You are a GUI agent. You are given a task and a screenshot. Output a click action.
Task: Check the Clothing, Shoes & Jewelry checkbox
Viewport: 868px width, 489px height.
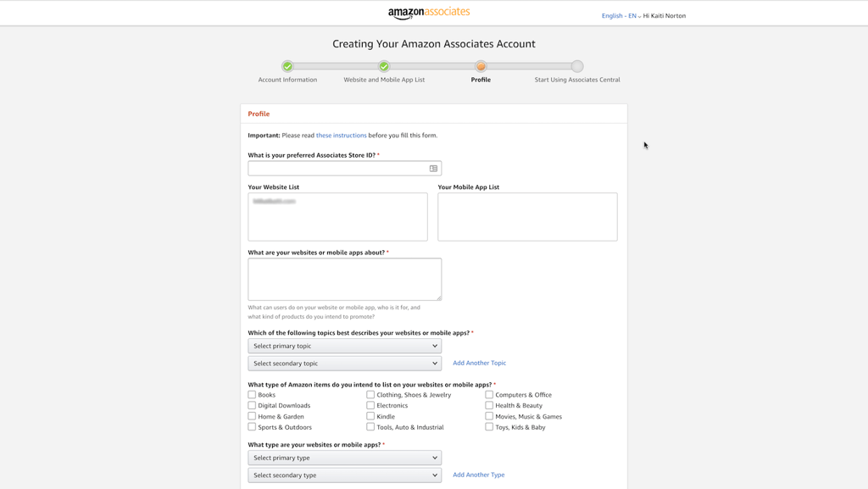370,395
